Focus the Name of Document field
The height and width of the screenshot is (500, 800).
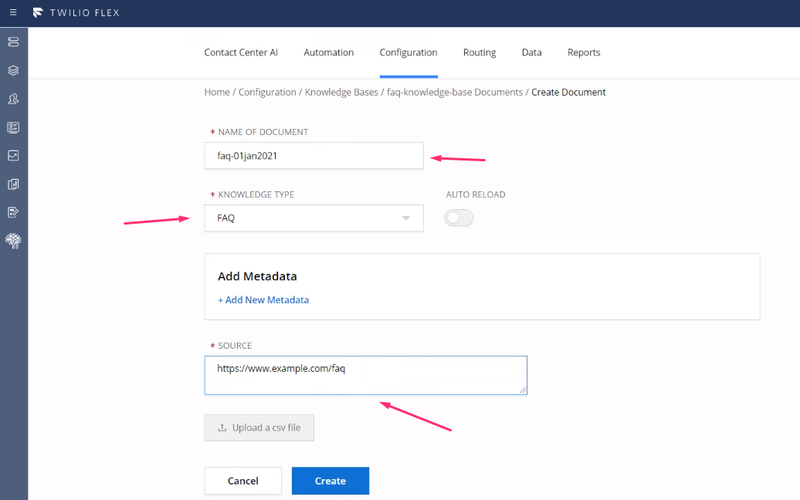point(314,156)
